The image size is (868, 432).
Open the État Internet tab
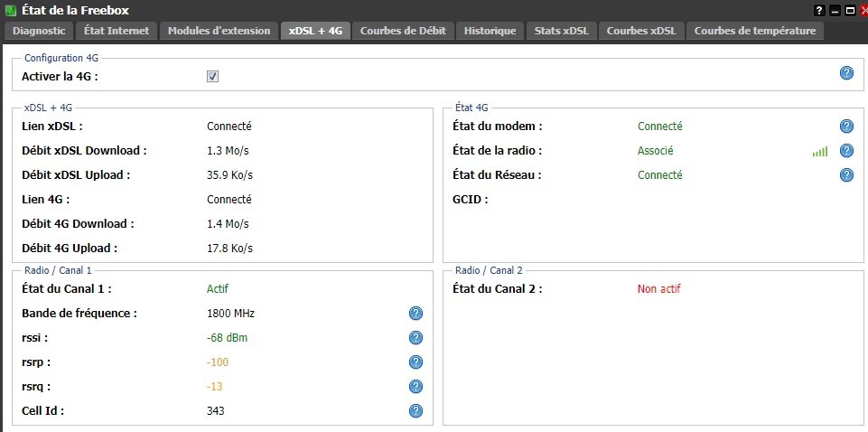[x=116, y=31]
